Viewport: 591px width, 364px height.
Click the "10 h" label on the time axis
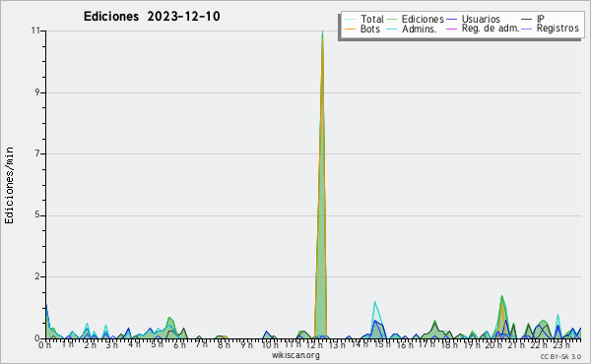point(270,344)
